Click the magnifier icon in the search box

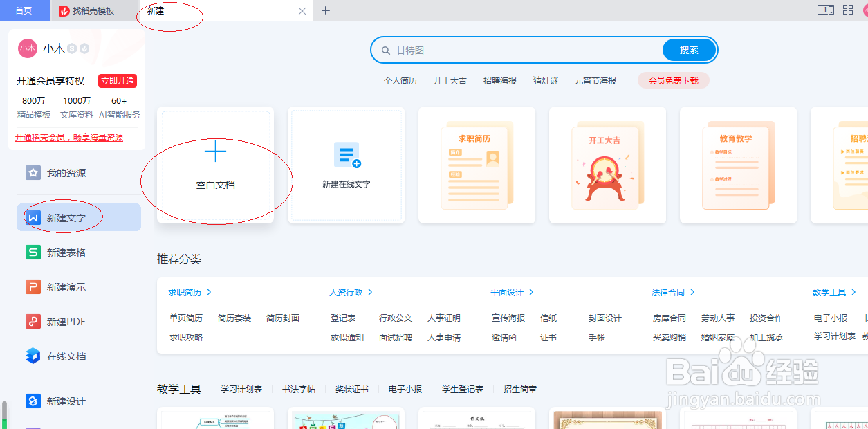385,51
